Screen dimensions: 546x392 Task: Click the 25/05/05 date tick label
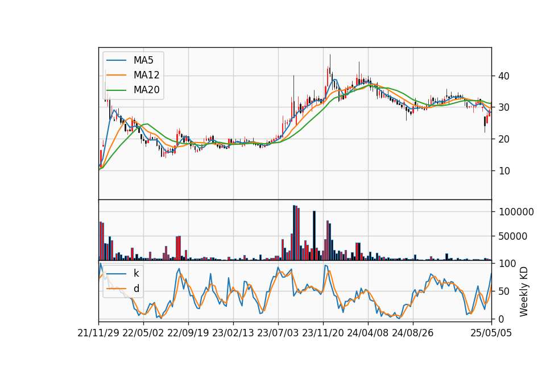(x=491, y=333)
